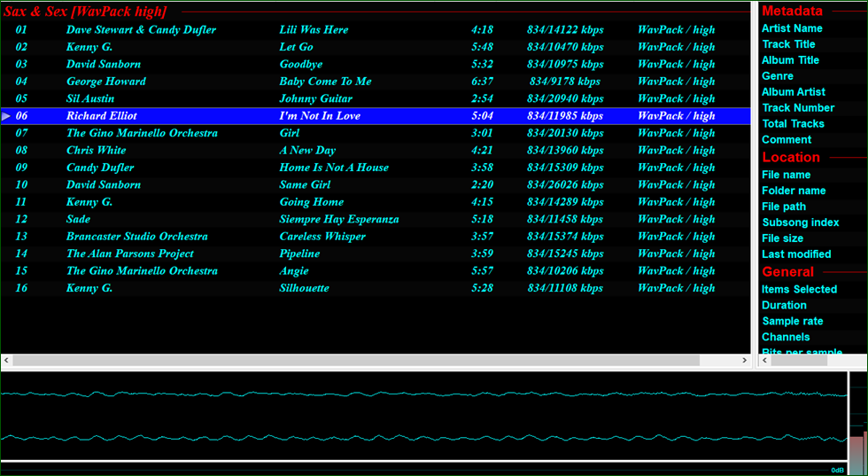Click the Album Artist property

(794, 92)
